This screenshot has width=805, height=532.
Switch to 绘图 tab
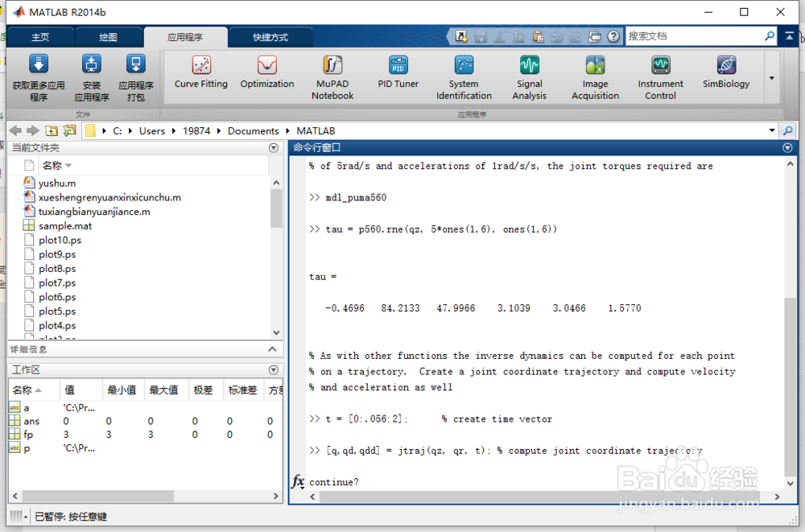(108, 37)
